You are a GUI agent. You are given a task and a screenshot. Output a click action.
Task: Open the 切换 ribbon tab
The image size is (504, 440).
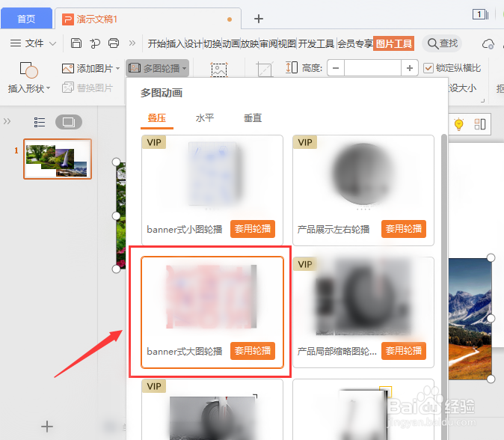212,43
